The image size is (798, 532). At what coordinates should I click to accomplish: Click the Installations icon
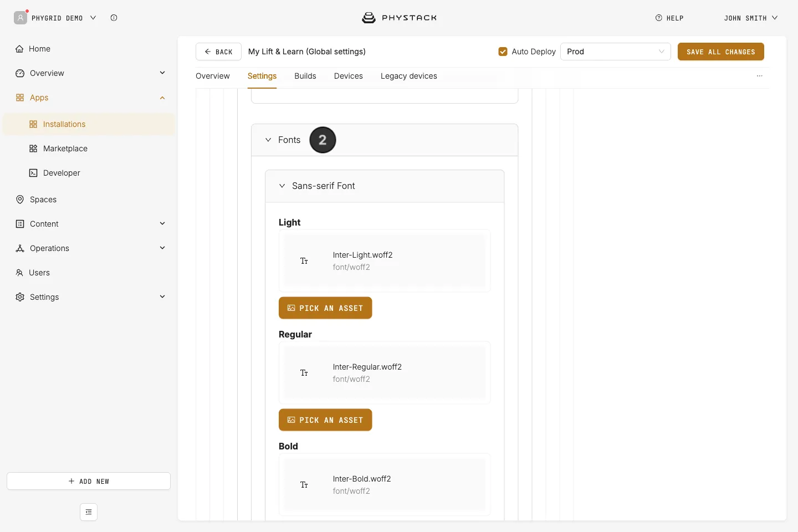pos(33,124)
